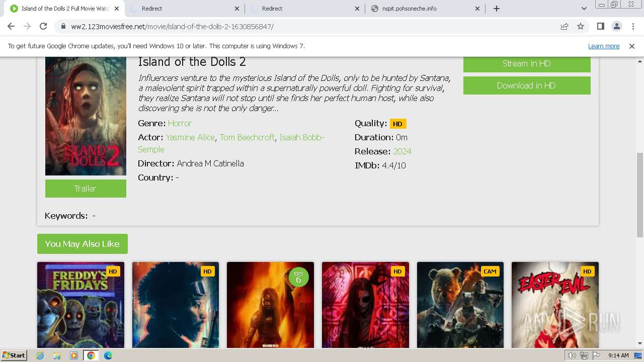Image resolution: width=644 pixels, height=362 pixels.
Task: Open the Learn more link
Action: 604,46
